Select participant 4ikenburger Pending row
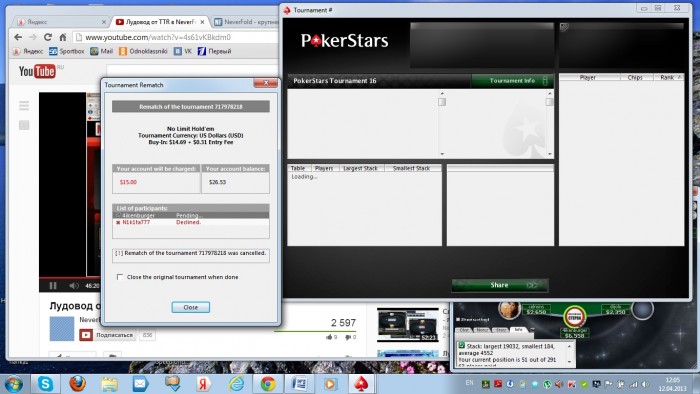This screenshot has height=394, width=700. pyautogui.click(x=191, y=215)
